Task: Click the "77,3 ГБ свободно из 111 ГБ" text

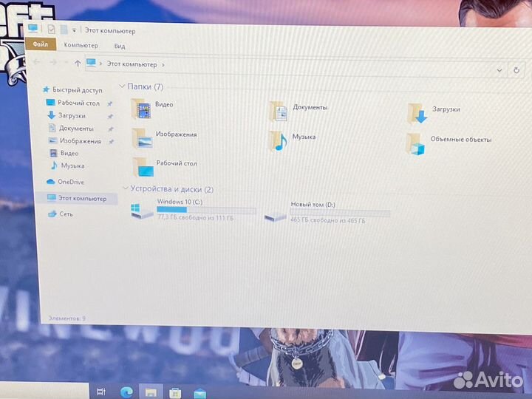Action: click(x=195, y=217)
